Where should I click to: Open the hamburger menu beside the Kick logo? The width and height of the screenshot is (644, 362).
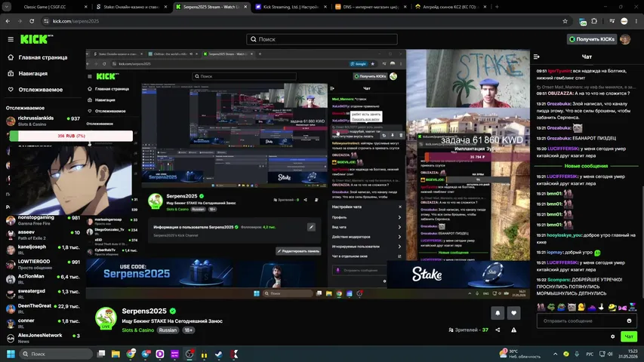tap(11, 39)
